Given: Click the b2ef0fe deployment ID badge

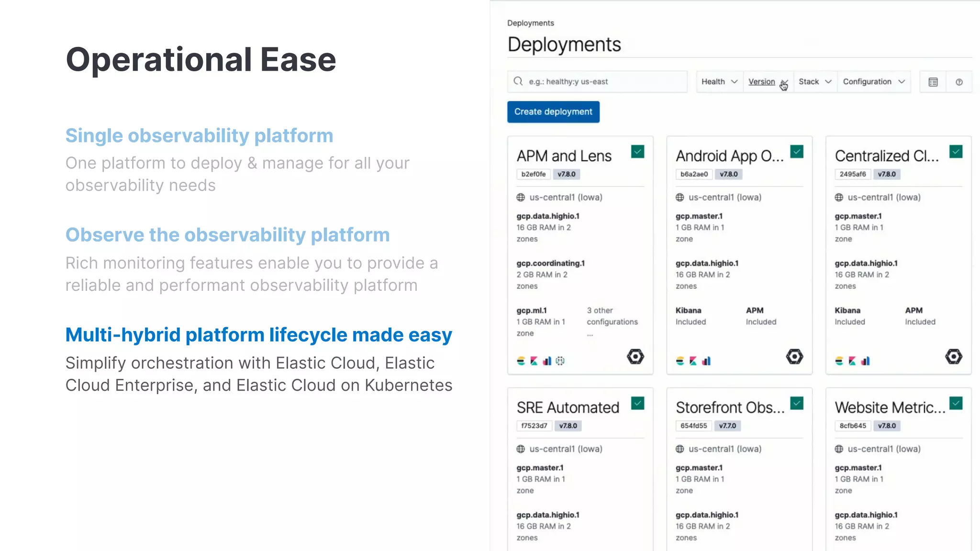Looking at the screenshot, I should tap(534, 174).
